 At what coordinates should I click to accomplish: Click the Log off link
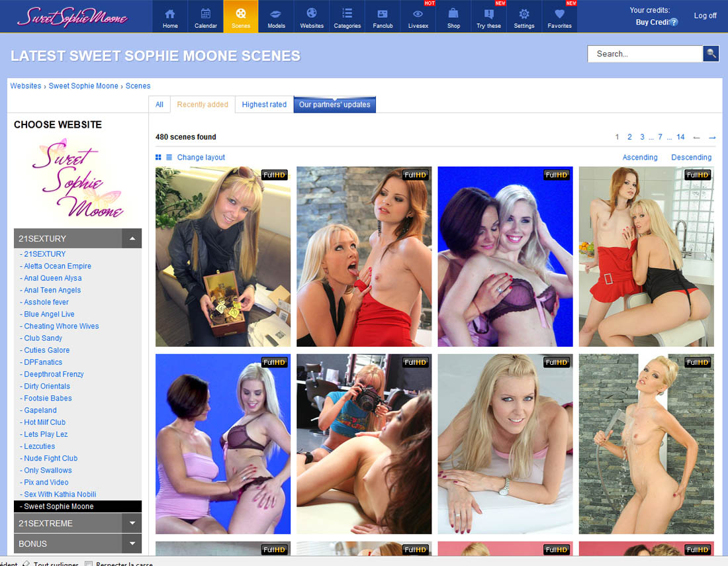[x=705, y=16]
